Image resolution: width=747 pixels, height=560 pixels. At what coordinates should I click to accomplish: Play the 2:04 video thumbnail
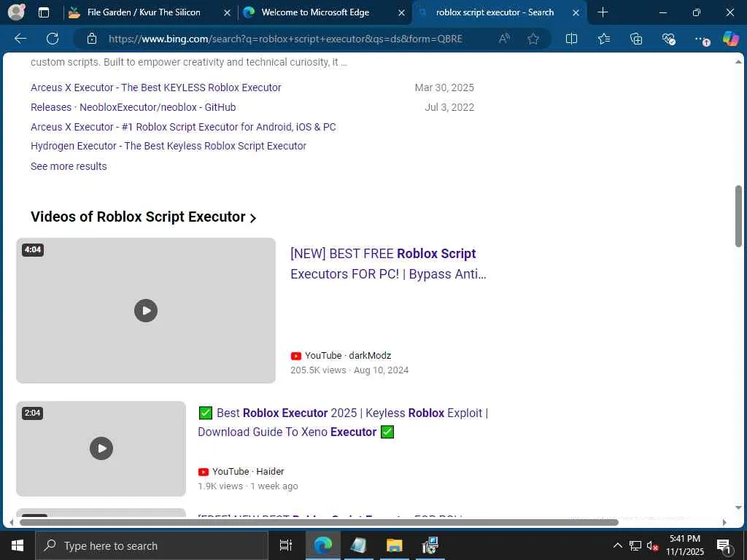pyautogui.click(x=101, y=448)
